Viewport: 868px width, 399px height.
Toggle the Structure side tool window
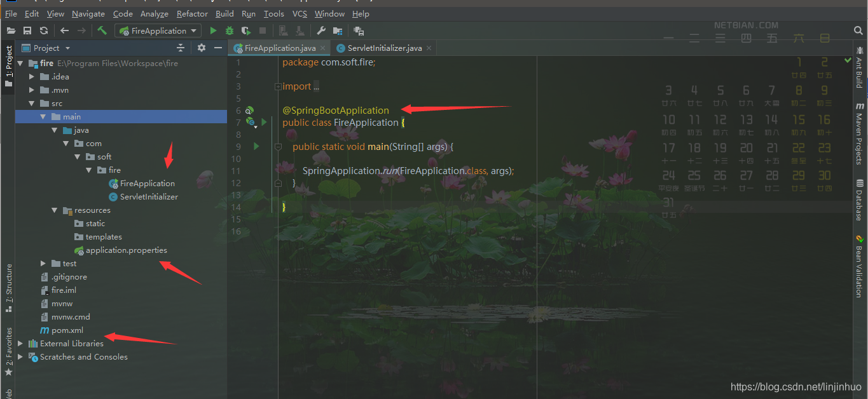pyautogui.click(x=9, y=287)
